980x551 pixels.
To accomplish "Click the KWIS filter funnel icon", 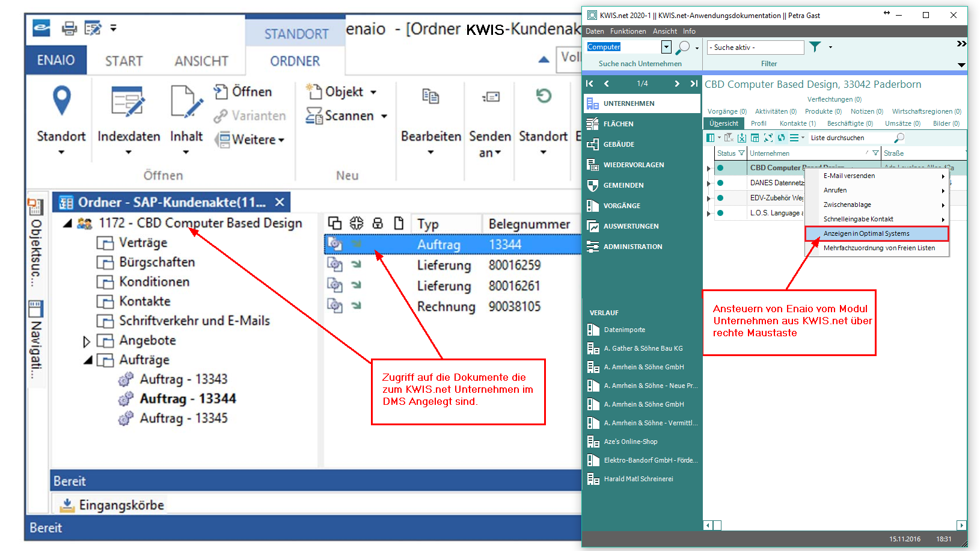I will click(815, 47).
